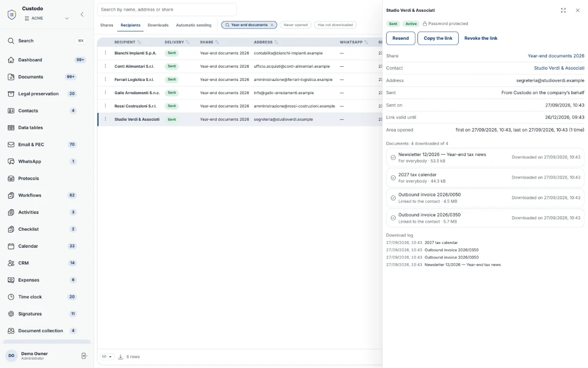Open the ACME company switcher dropdown
Image resolution: width=588 pixels, height=368 pixels.
click(47, 18)
